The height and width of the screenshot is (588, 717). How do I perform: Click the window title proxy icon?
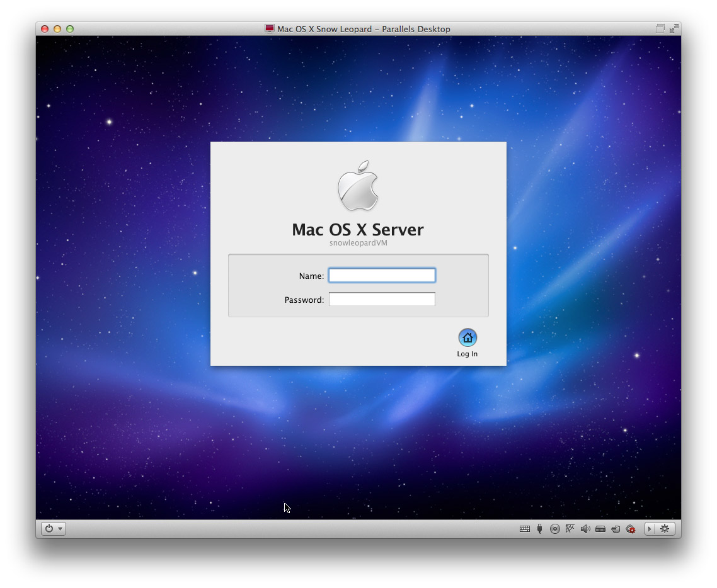pyautogui.click(x=269, y=29)
